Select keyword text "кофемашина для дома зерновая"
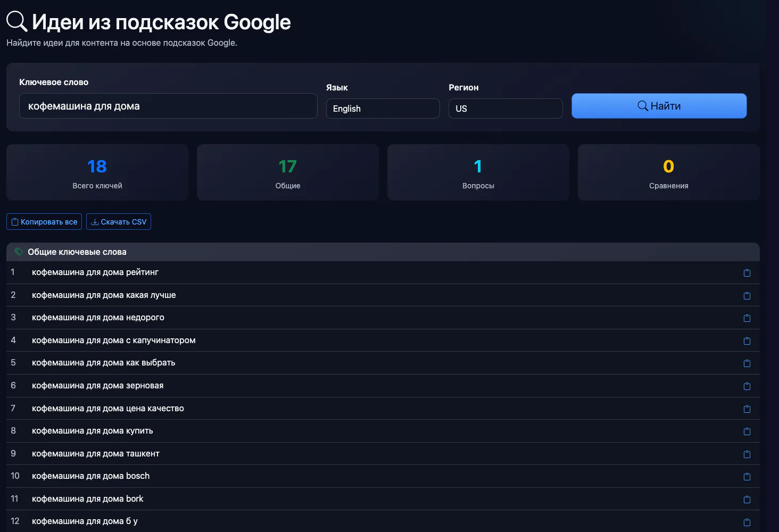The height and width of the screenshot is (532, 779). pos(98,386)
